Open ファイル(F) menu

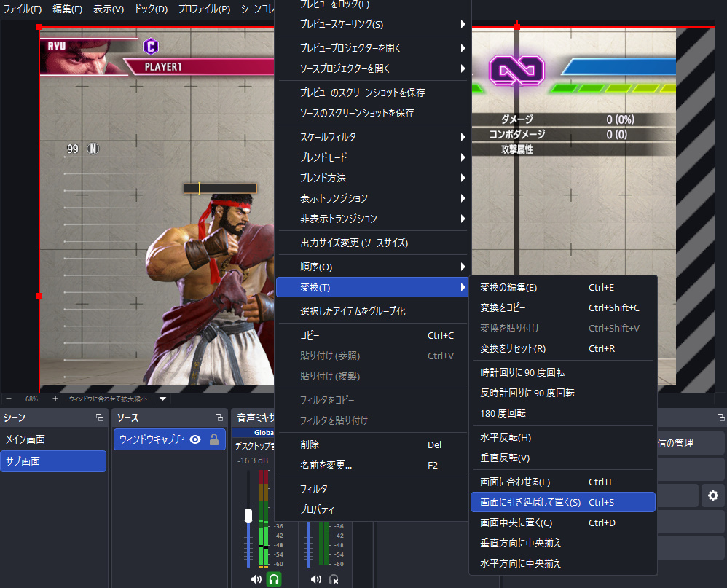23,9
